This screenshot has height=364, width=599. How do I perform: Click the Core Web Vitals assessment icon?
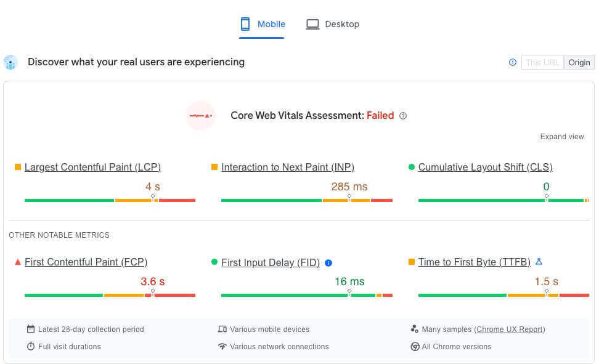201,116
